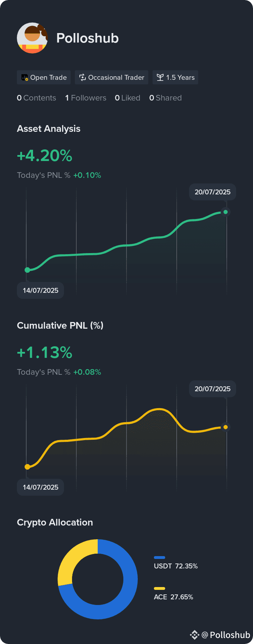Click the 20/07/2025 label on Asset chart
253x644 pixels.
point(213,192)
